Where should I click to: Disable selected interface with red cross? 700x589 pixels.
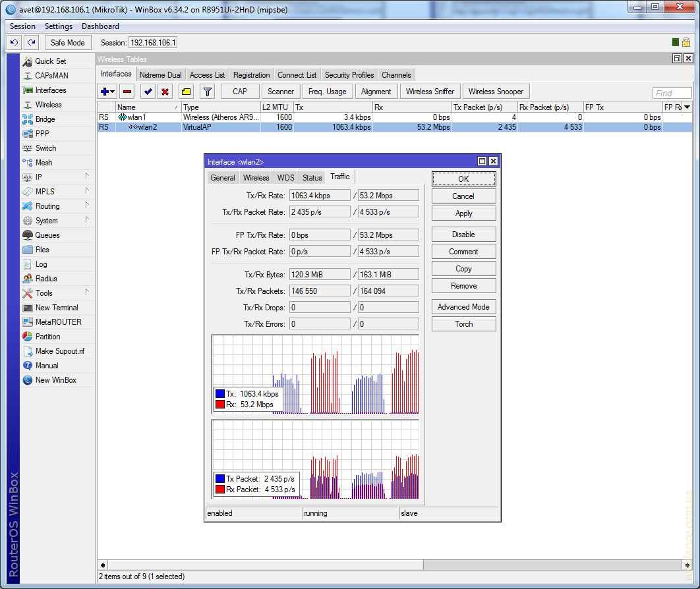click(x=165, y=92)
